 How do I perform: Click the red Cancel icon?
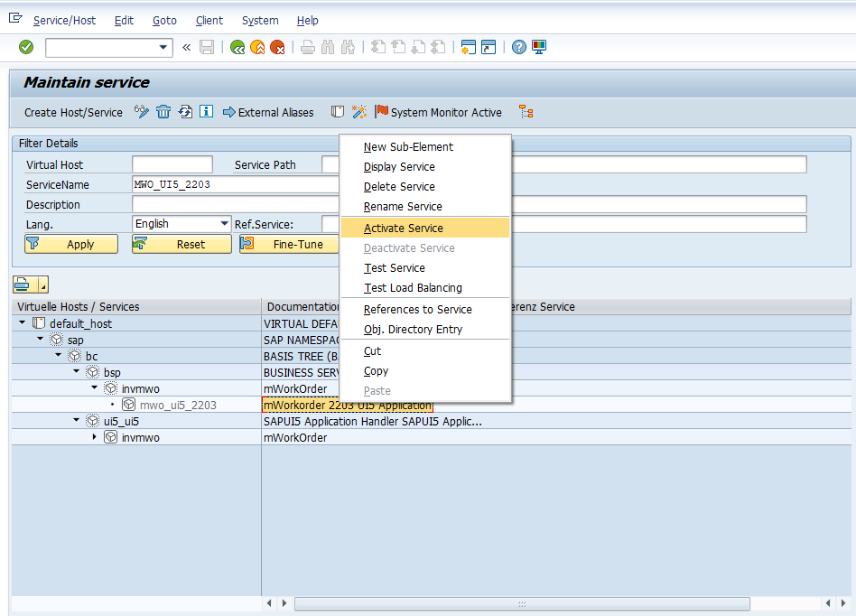click(x=277, y=47)
